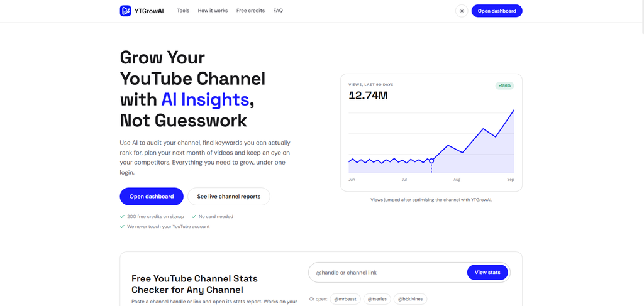Click the 'AI Insights' highlighted heading text

(x=205, y=99)
